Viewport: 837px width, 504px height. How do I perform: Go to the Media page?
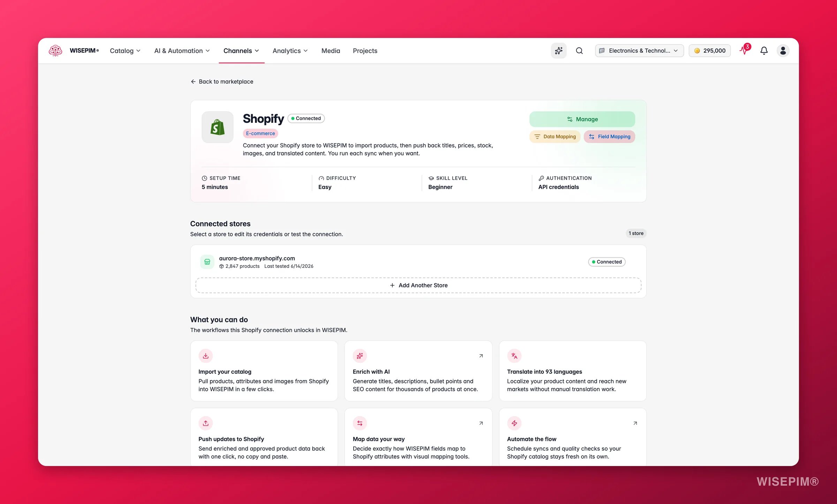(x=331, y=51)
